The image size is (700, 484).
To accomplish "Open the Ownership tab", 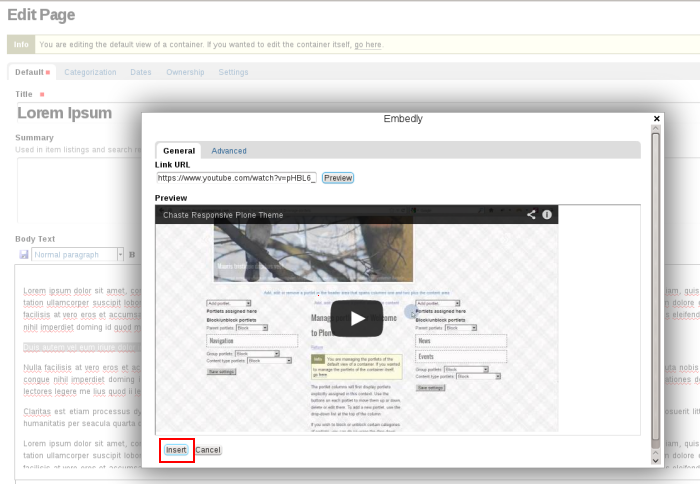I will 185,72.
